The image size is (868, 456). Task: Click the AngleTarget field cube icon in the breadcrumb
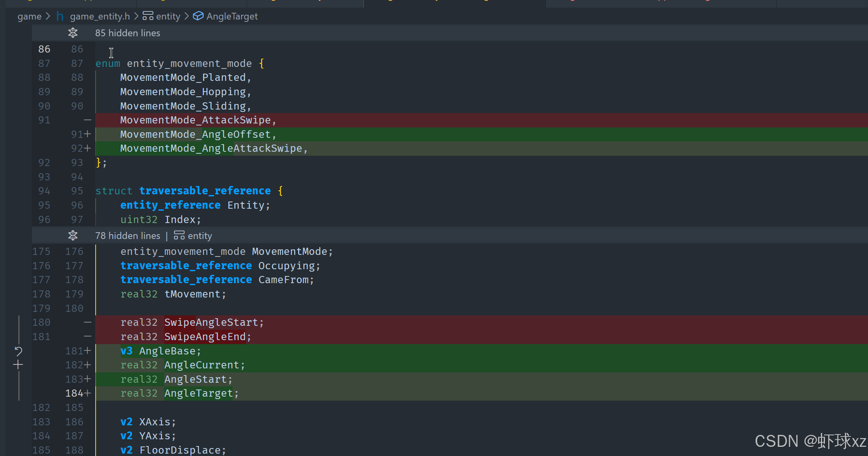198,16
